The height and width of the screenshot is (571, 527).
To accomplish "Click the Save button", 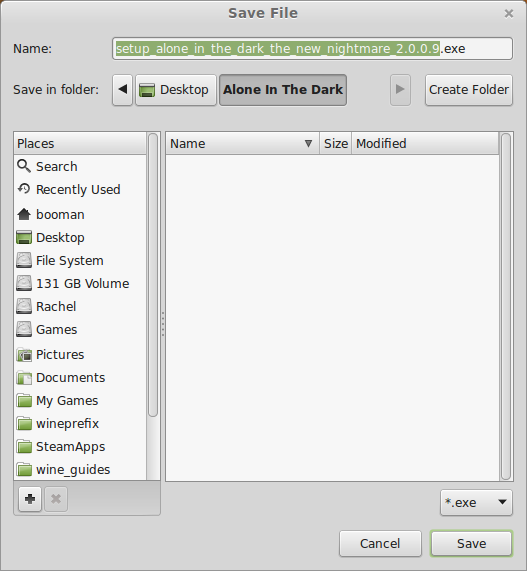I will (x=471, y=543).
